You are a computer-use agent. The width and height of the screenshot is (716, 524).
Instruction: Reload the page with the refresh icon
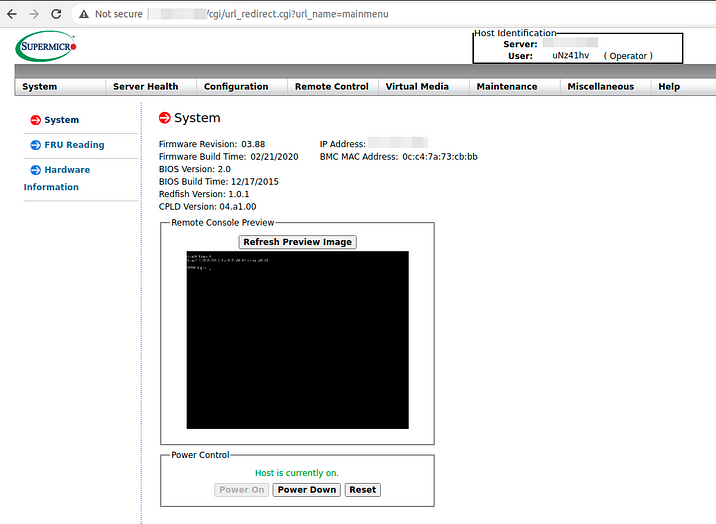[x=56, y=14]
